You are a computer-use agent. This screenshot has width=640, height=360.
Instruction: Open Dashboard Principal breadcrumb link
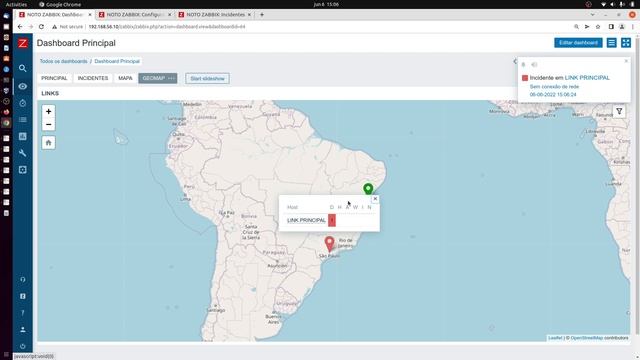tap(117, 61)
